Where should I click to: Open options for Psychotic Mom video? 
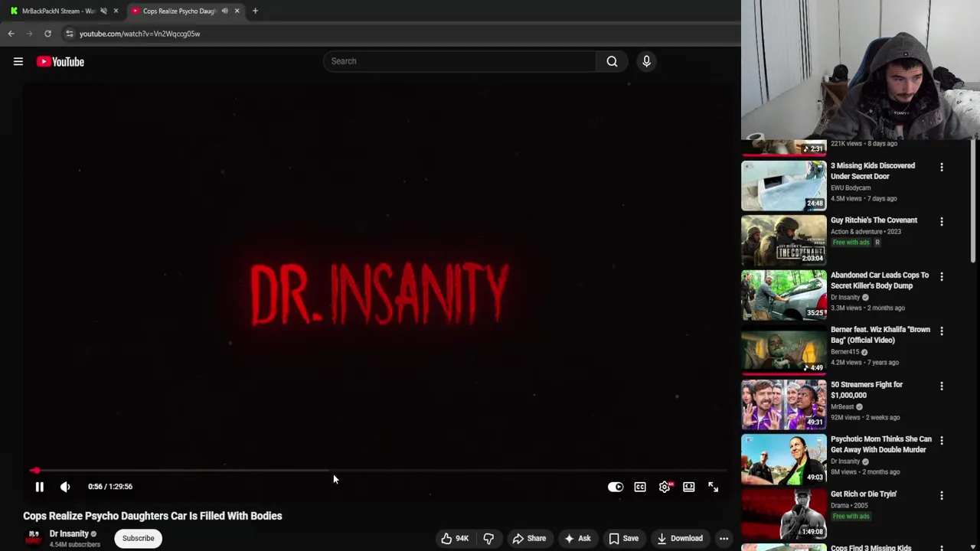tap(942, 441)
